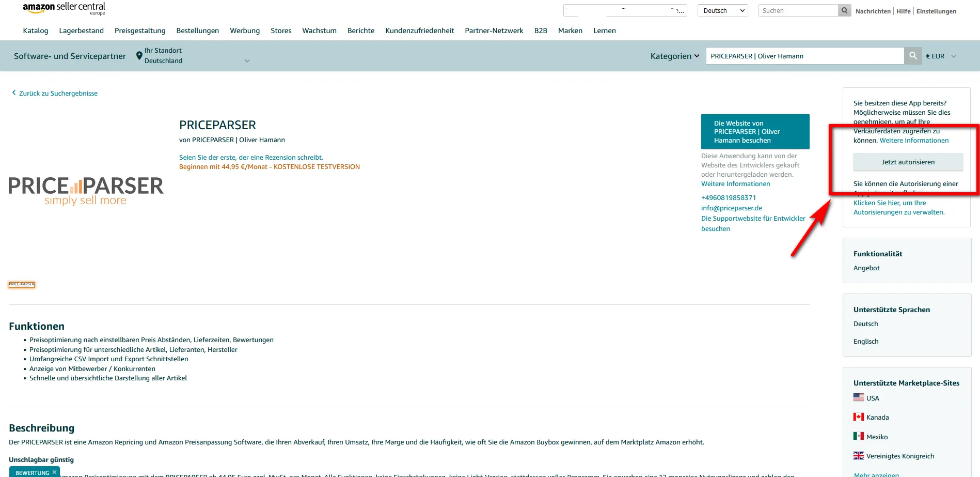Screen dimensions: 980x477
Task: Click the Amazon Seller Central logo
Action: [64, 9]
